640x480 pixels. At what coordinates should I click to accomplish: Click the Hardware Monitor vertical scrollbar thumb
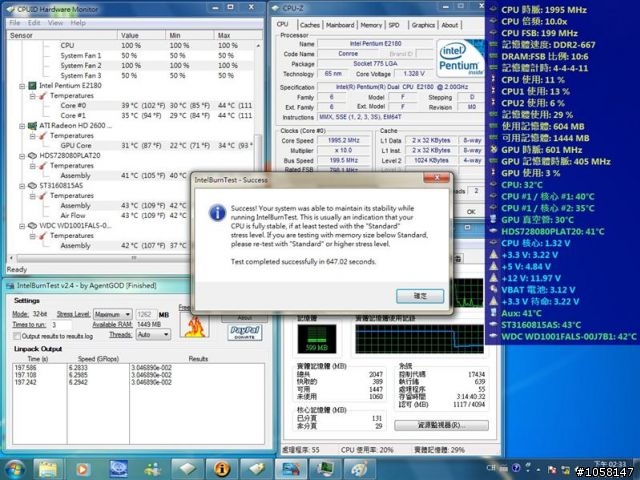point(258,153)
